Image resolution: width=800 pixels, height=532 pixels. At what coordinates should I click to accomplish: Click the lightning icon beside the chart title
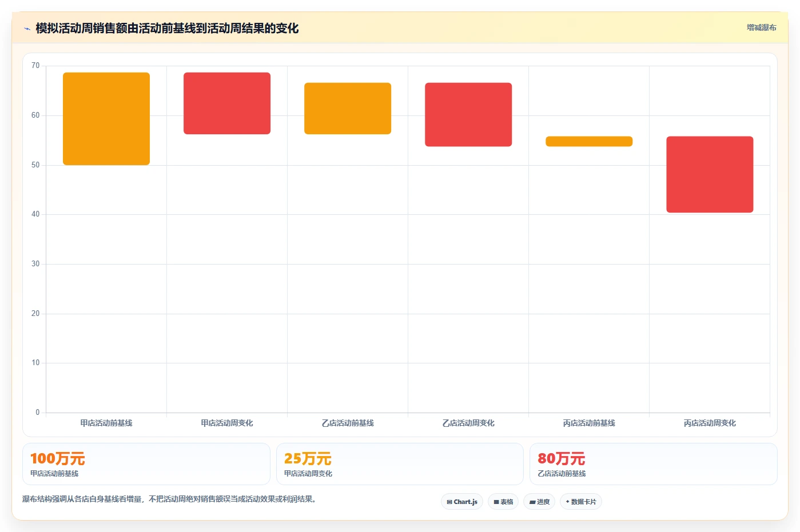pyautogui.click(x=27, y=29)
